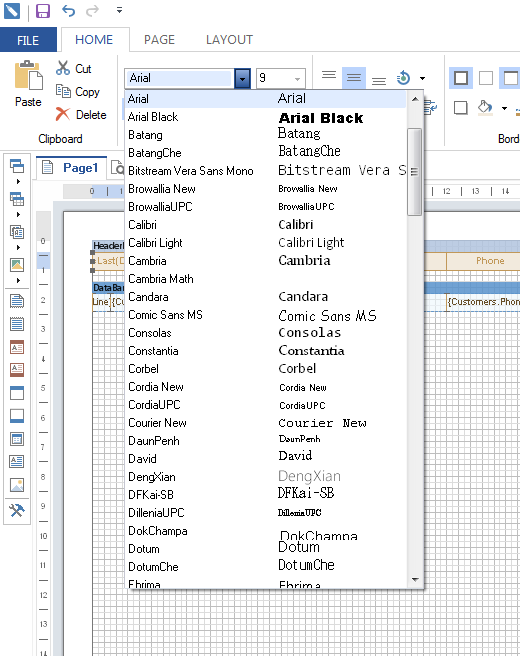Open the text rotation dropdown arrow

(423, 78)
